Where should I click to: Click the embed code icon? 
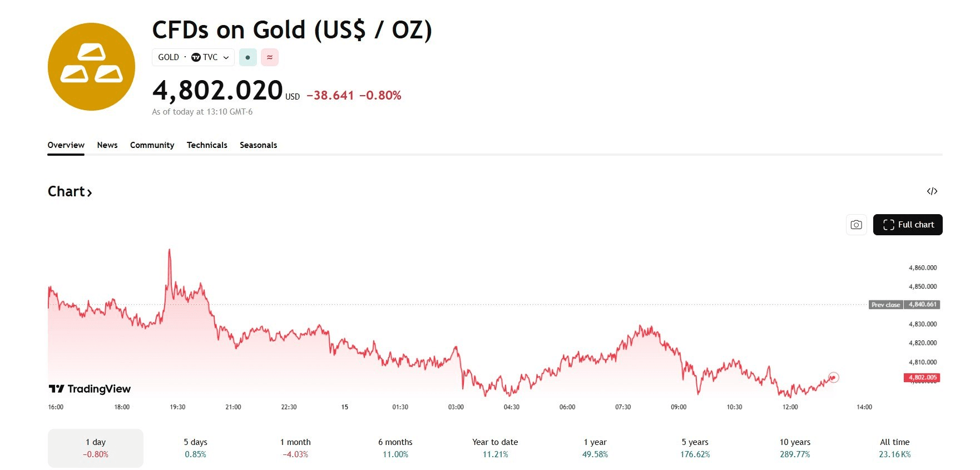tap(932, 191)
